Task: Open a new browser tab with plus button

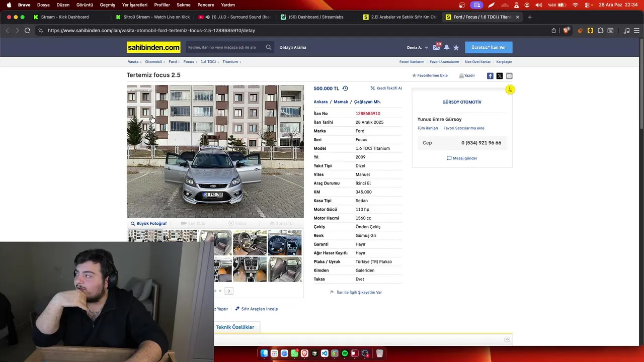Action: pos(530,17)
